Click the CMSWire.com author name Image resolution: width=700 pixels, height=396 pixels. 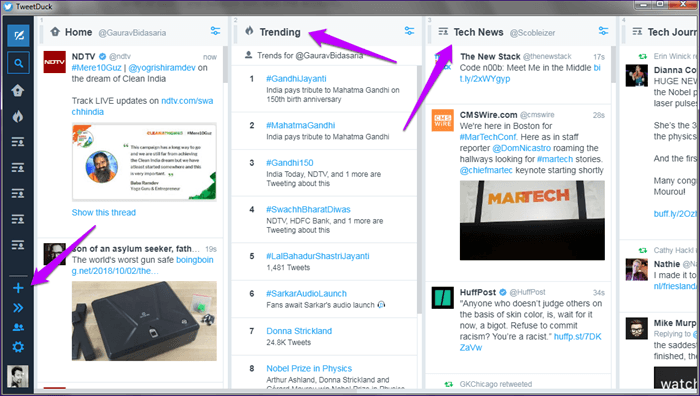click(488, 115)
